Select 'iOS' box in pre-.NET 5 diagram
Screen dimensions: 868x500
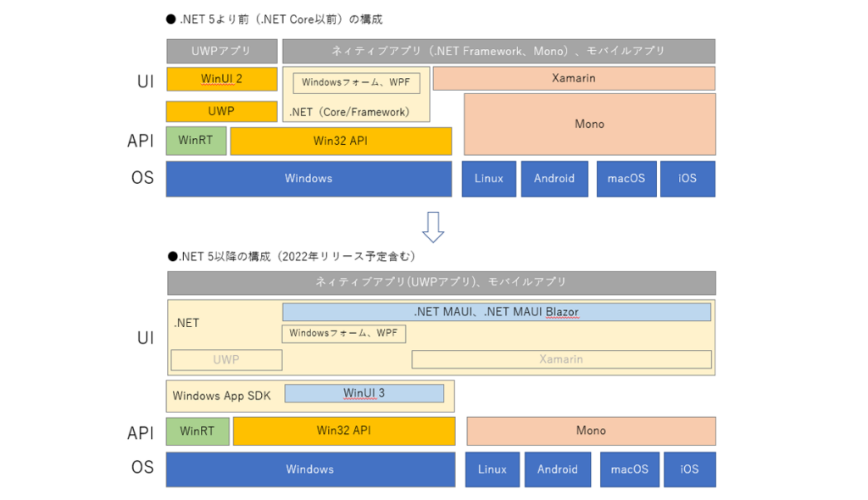click(x=687, y=179)
